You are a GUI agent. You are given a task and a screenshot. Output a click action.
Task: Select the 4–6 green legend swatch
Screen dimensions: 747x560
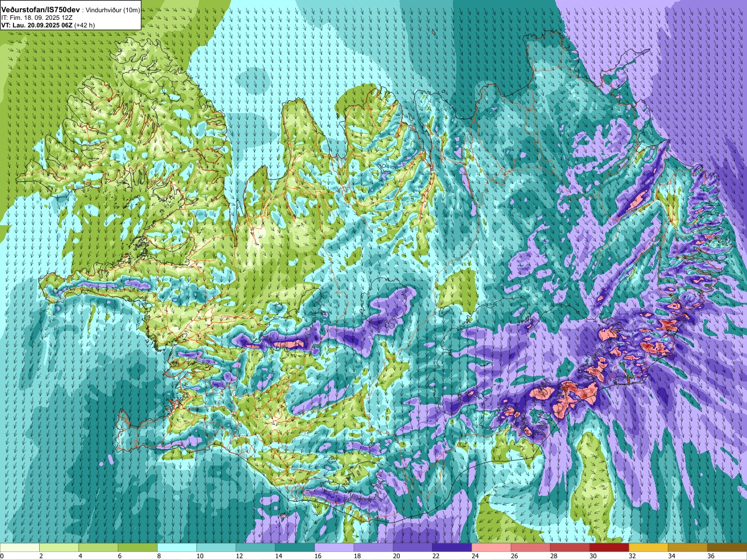tap(98, 548)
